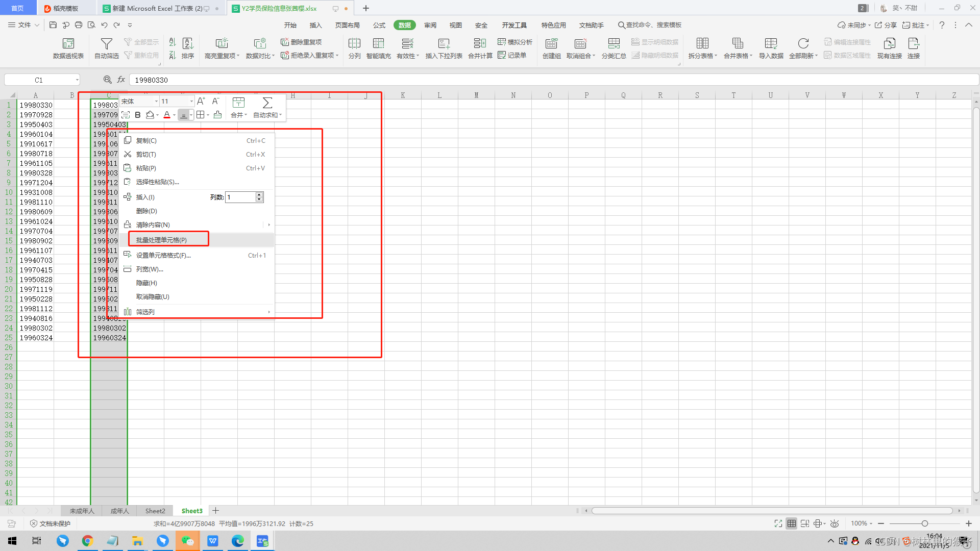Click the save icon in quick toolbar
The image size is (980, 551).
point(53,24)
